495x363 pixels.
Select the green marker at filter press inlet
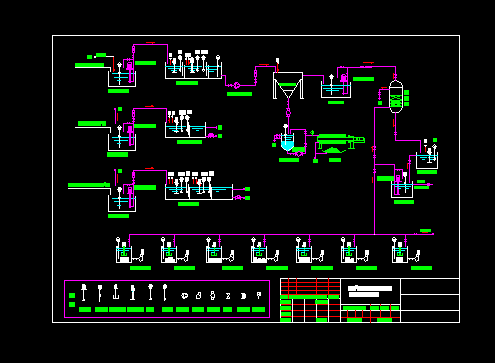tap(312, 133)
